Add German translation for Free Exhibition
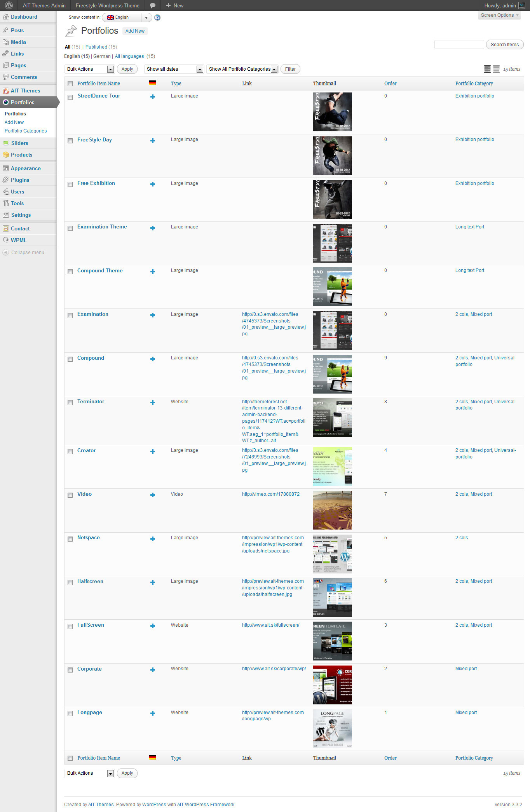The image size is (530, 812). pos(153,184)
